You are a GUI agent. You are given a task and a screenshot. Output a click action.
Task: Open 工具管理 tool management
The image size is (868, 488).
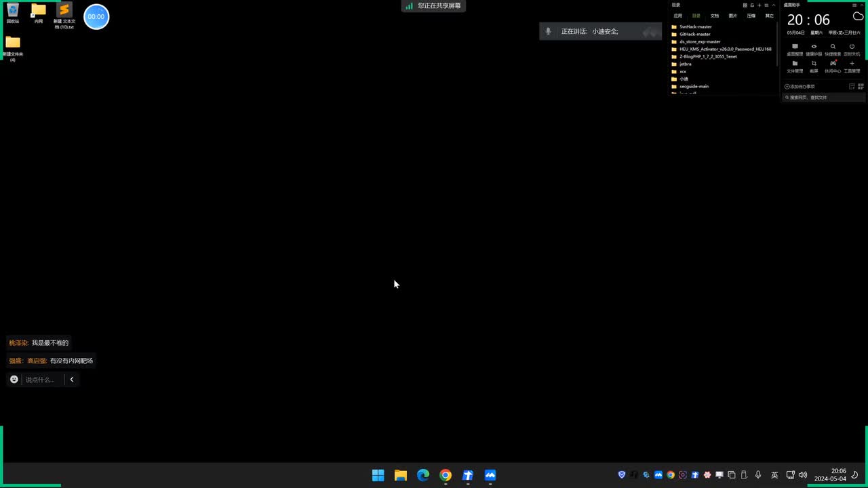[852, 67]
